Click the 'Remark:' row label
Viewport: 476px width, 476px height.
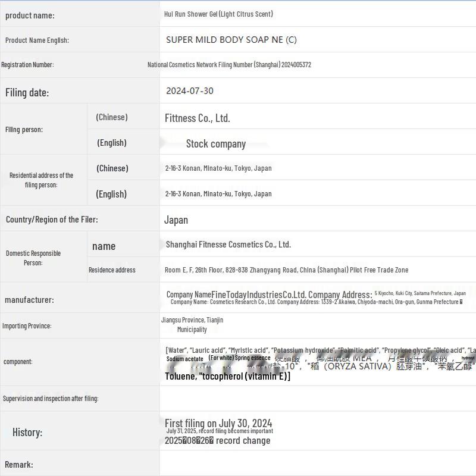point(19,464)
